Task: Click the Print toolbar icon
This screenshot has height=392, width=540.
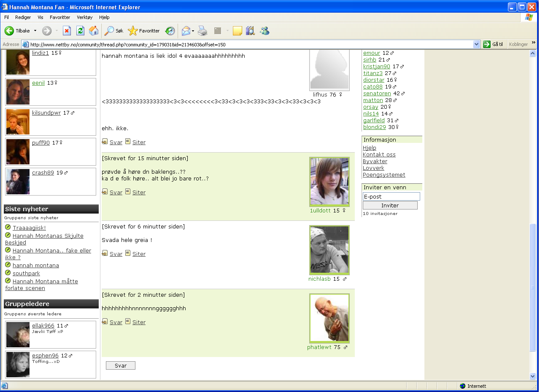Action: pos(203,31)
